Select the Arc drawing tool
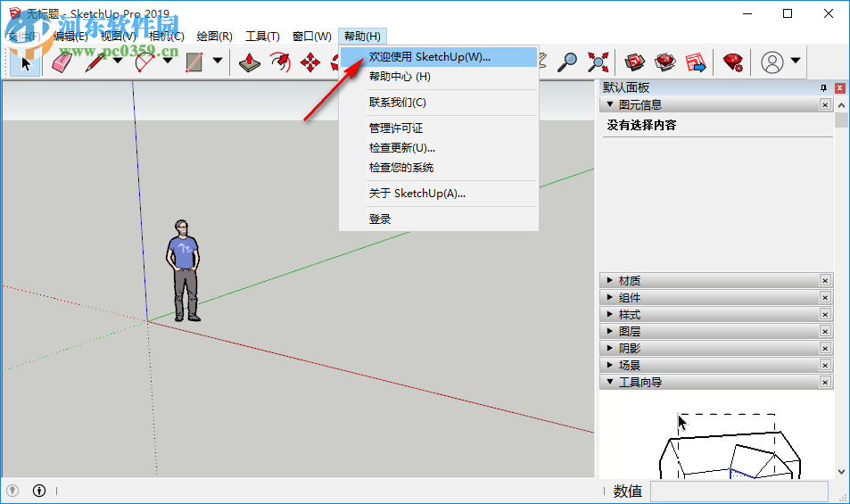The width and height of the screenshot is (850, 504). [x=144, y=62]
